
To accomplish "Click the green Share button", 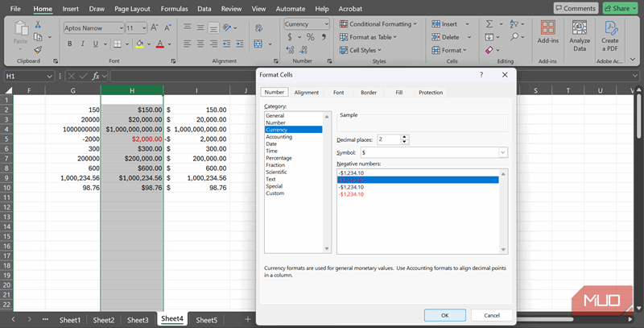I will (620, 8).
